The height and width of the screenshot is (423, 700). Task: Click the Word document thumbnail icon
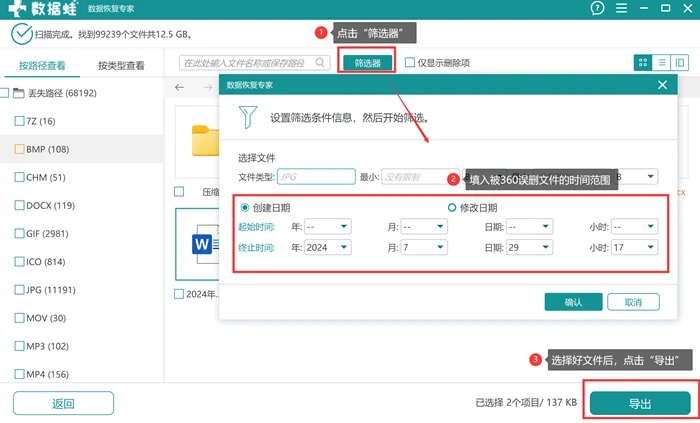[x=205, y=244]
